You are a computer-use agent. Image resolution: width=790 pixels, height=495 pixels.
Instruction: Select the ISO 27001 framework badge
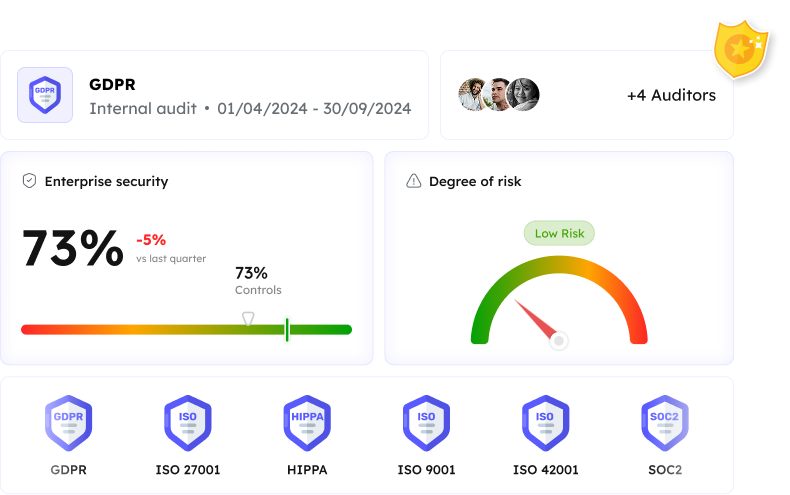pos(188,423)
